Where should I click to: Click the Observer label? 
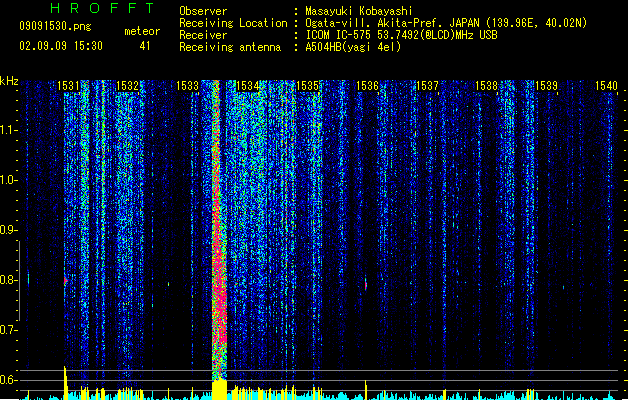pos(203,11)
